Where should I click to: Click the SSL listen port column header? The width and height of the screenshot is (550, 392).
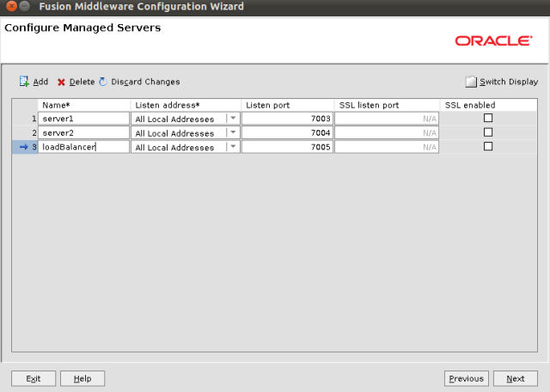tap(387, 105)
